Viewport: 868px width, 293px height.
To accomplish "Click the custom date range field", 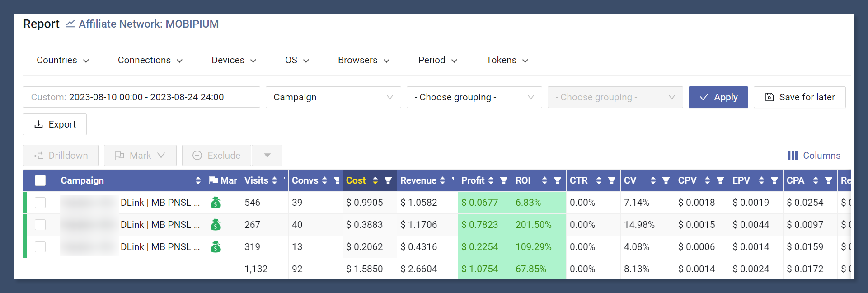I will 141,97.
